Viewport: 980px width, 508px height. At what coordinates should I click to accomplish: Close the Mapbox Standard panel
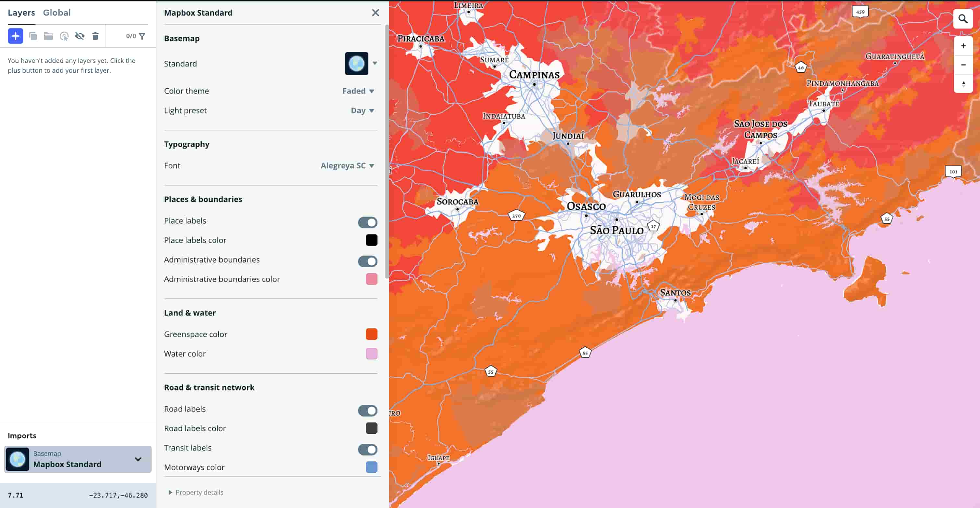pos(375,13)
